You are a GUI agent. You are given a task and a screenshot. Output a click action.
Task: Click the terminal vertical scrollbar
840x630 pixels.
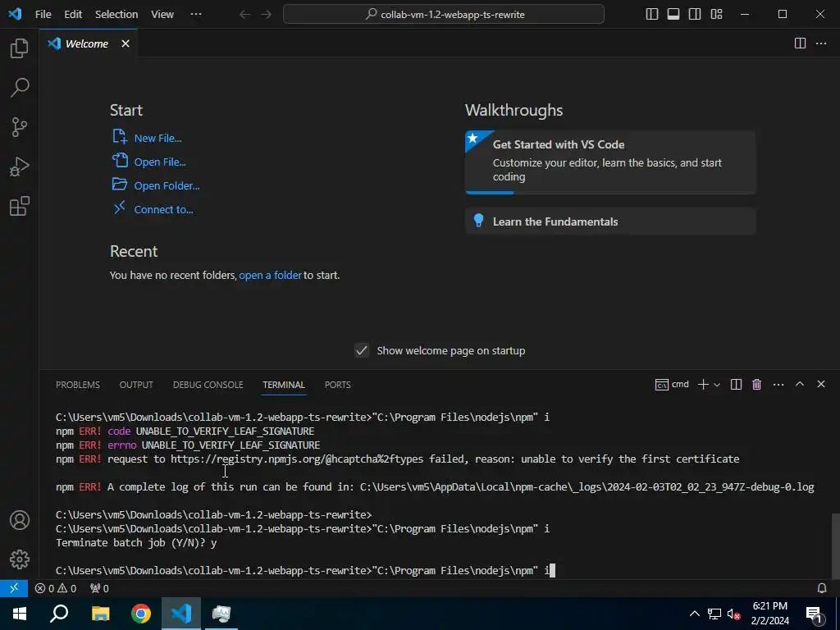click(835, 545)
